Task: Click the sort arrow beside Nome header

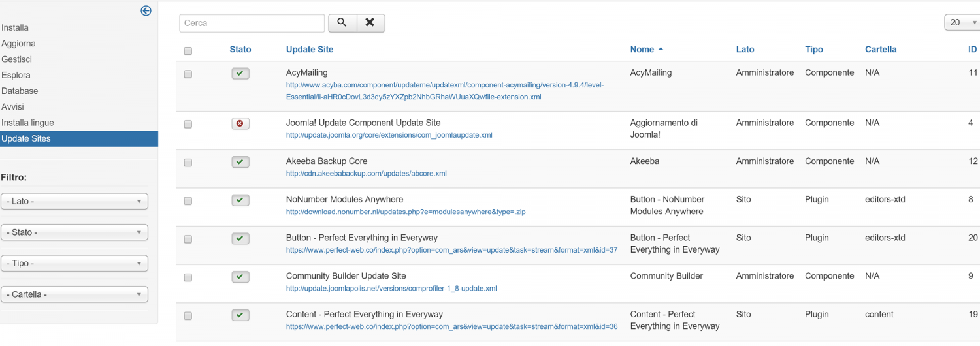Action: (661, 50)
